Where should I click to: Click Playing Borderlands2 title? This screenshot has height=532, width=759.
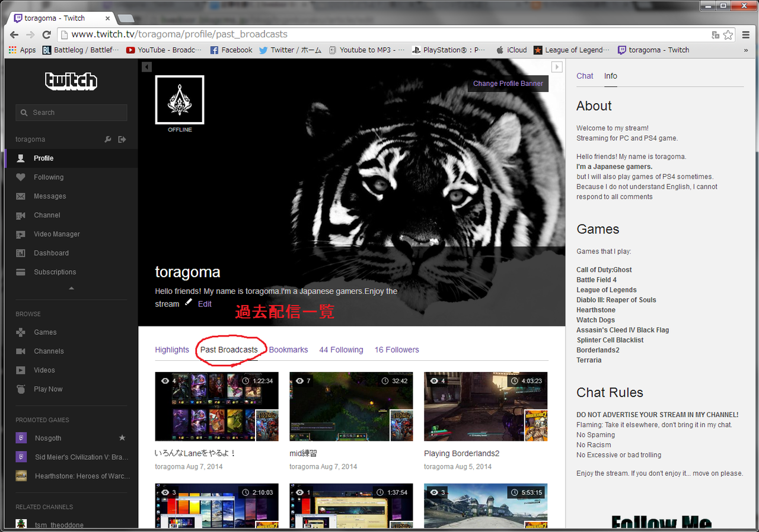462,454
